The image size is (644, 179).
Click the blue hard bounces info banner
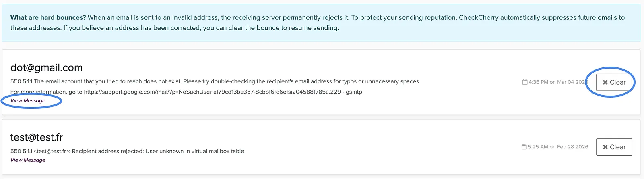click(x=321, y=23)
